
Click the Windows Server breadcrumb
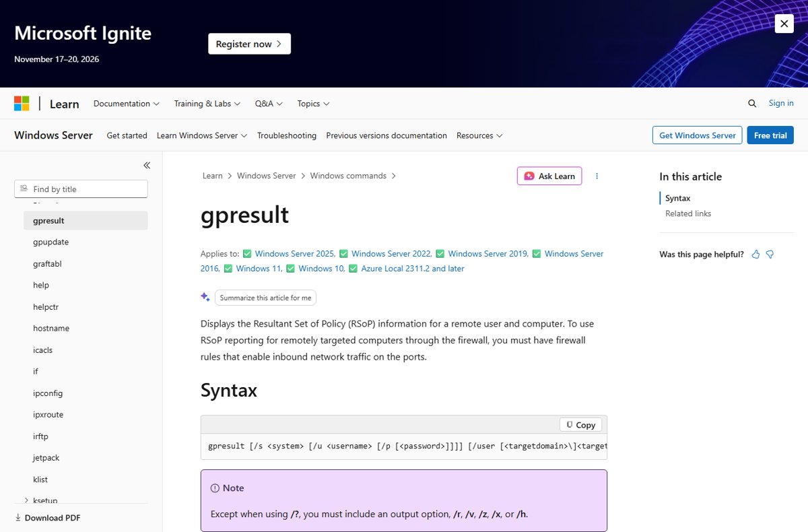[x=267, y=176]
